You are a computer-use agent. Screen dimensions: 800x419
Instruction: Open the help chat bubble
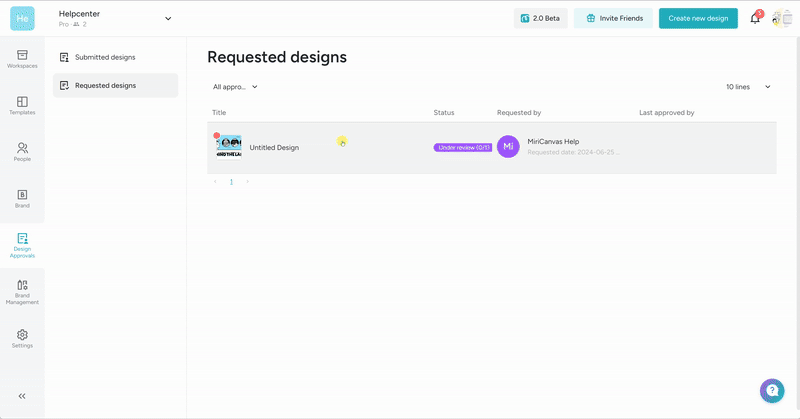pyautogui.click(x=771, y=391)
